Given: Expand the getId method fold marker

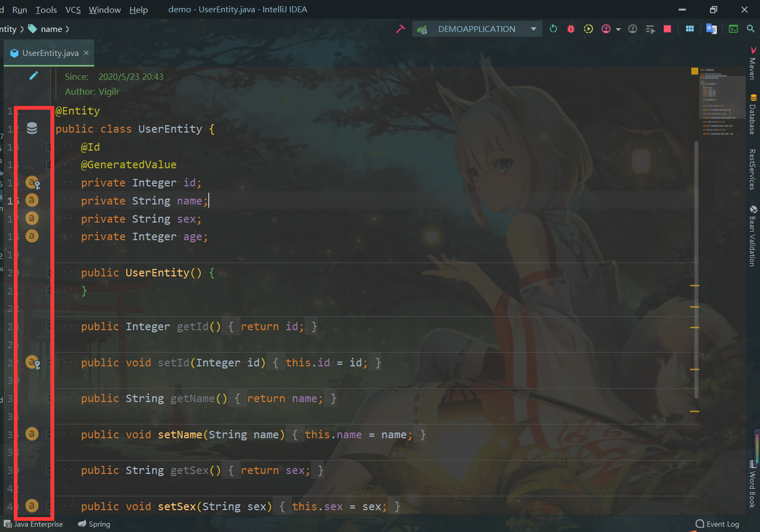Looking at the screenshot, I should click(48, 326).
